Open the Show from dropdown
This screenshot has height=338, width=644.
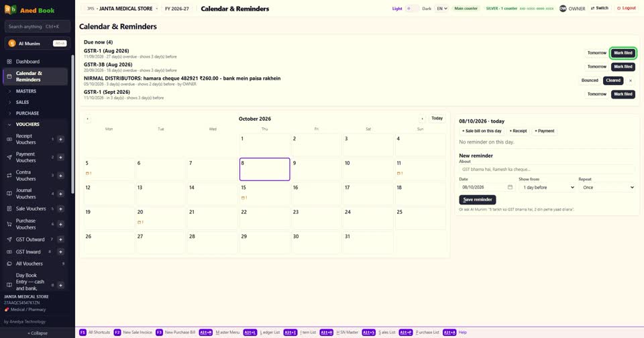click(x=547, y=187)
